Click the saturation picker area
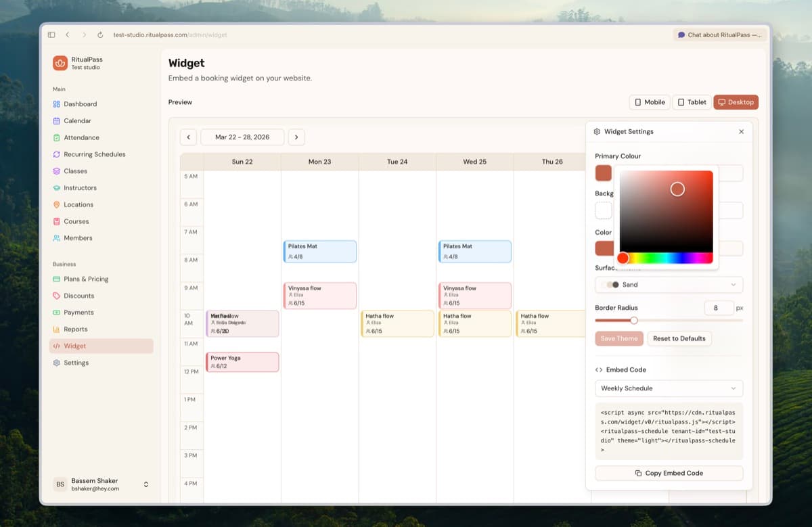The image size is (812, 527). click(667, 211)
